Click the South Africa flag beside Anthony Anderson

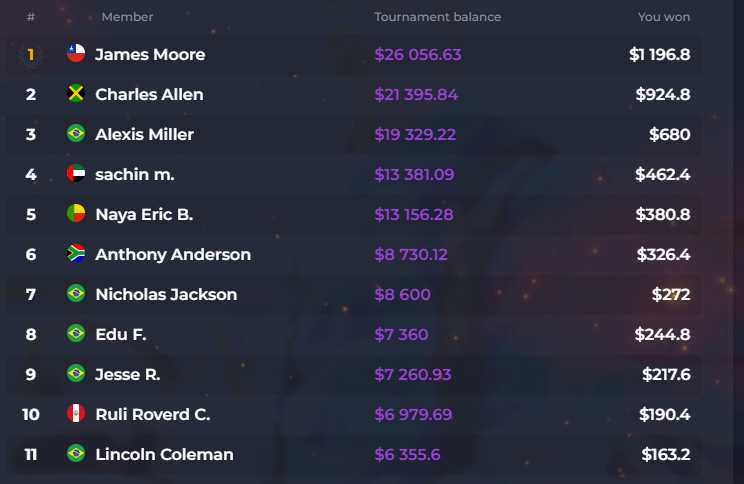pos(76,254)
